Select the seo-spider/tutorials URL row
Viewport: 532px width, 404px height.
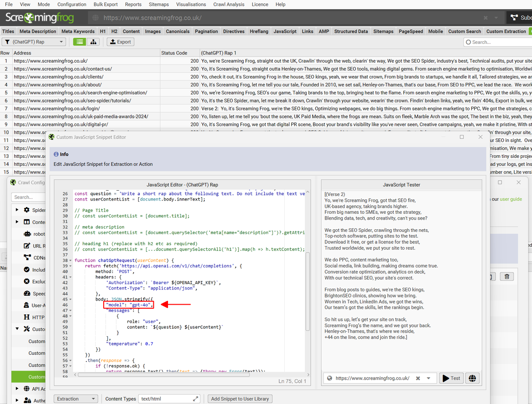click(x=266, y=101)
